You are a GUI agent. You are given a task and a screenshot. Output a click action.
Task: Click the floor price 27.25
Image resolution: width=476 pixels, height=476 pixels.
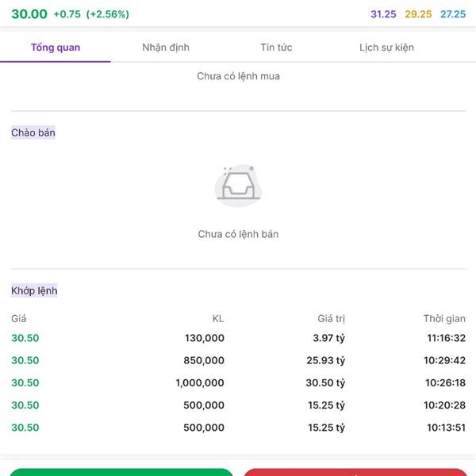453,14
